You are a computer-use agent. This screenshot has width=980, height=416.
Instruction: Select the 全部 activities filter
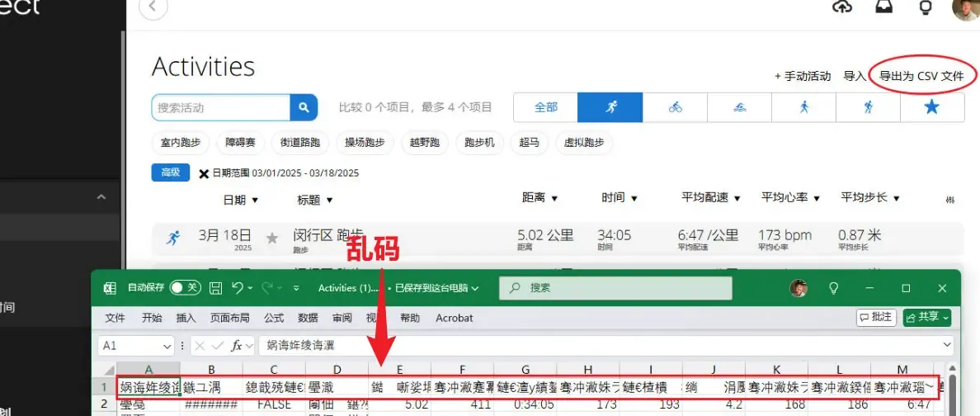coord(545,107)
